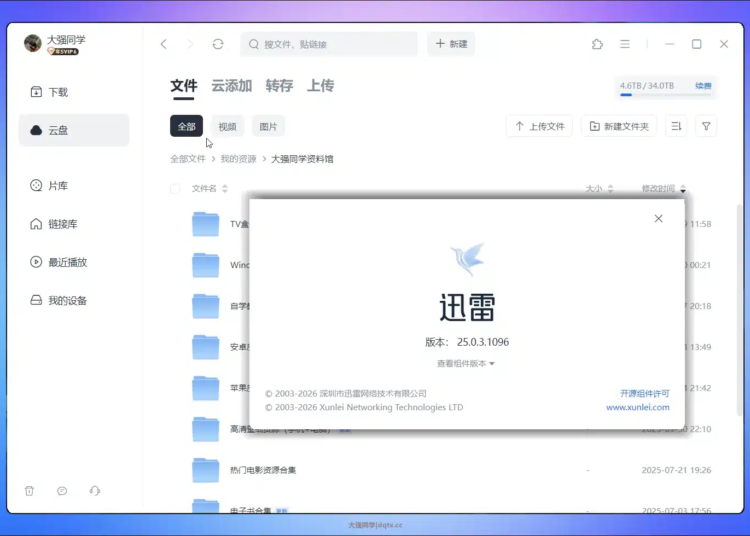This screenshot has width=750, height=536.
Task: Switch to the 文件 tab
Action: [184, 86]
